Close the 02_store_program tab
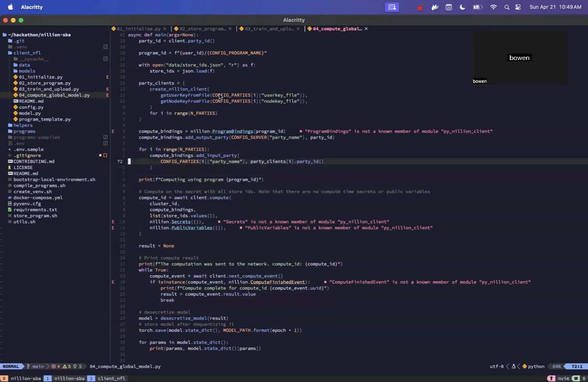588x382 pixels. point(230,29)
